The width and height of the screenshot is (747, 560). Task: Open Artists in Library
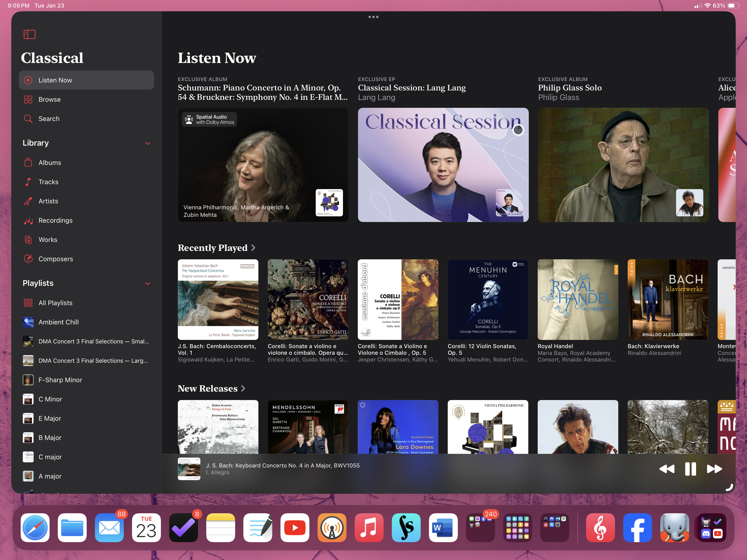coord(86,201)
